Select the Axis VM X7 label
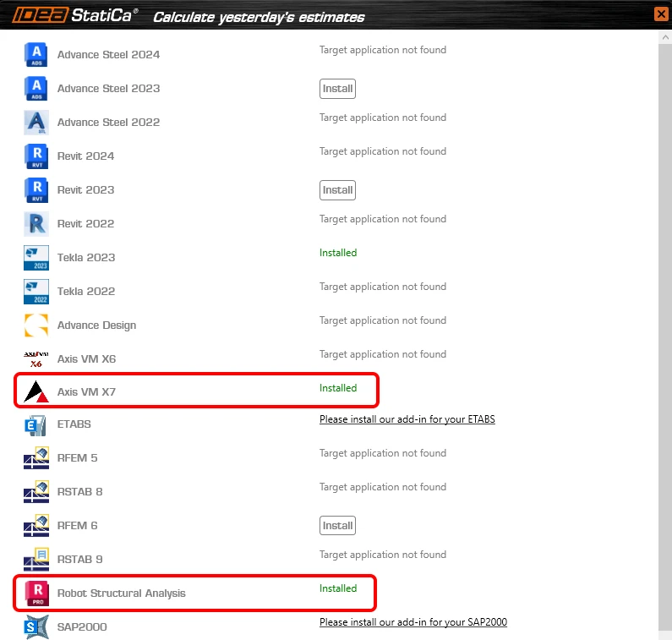This screenshot has width=672, height=640. tap(86, 391)
